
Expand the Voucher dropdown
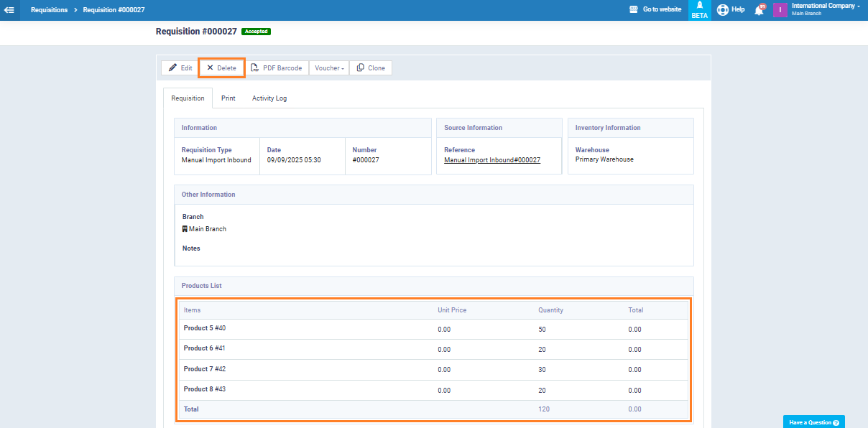coord(329,68)
